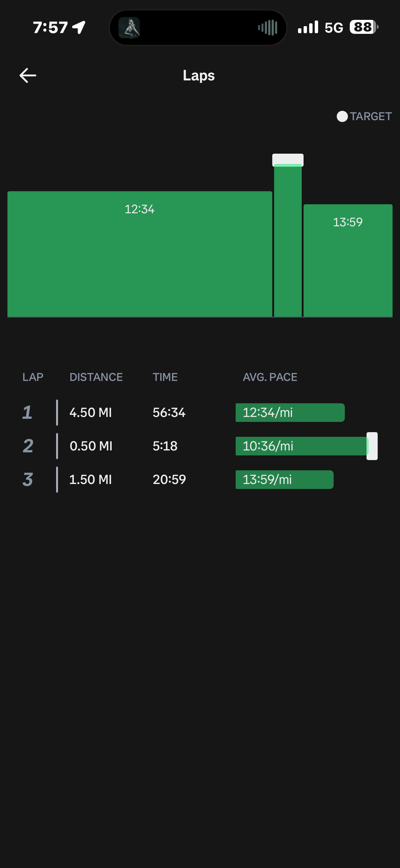Viewport: 400px width, 868px height.
Task: Tap the 5:18 lap time value
Action: [165, 446]
